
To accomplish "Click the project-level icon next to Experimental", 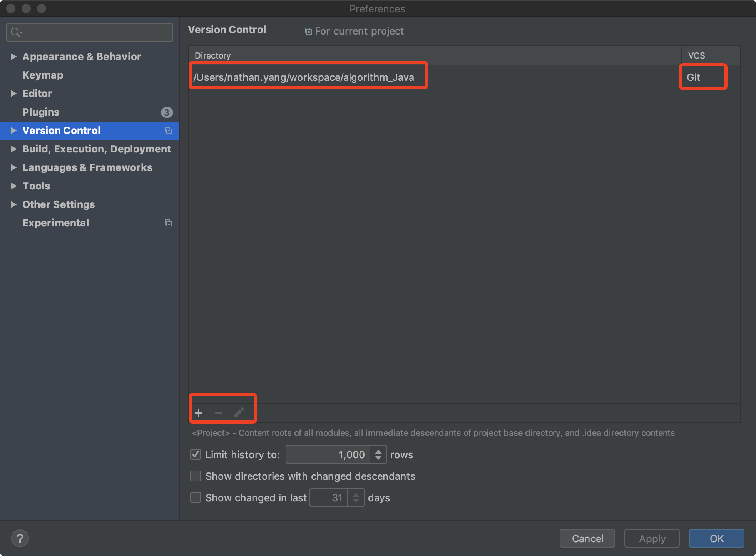I will click(x=168, y=223).
